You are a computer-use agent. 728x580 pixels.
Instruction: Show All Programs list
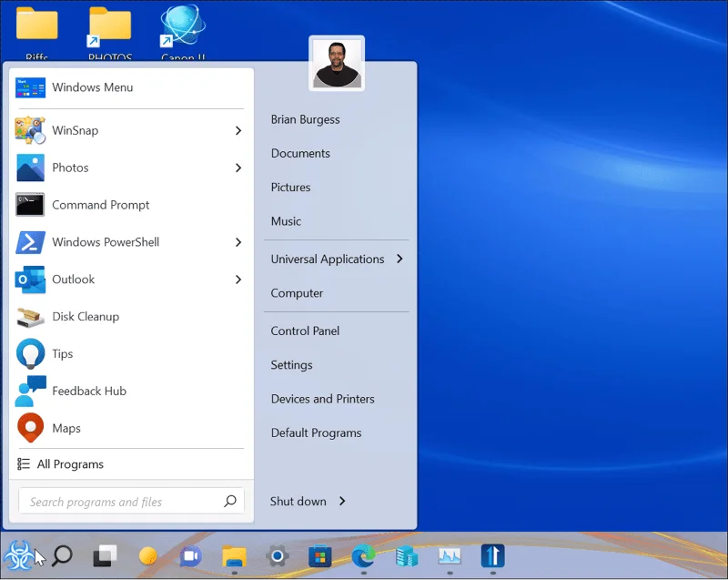tap(70, 463)
